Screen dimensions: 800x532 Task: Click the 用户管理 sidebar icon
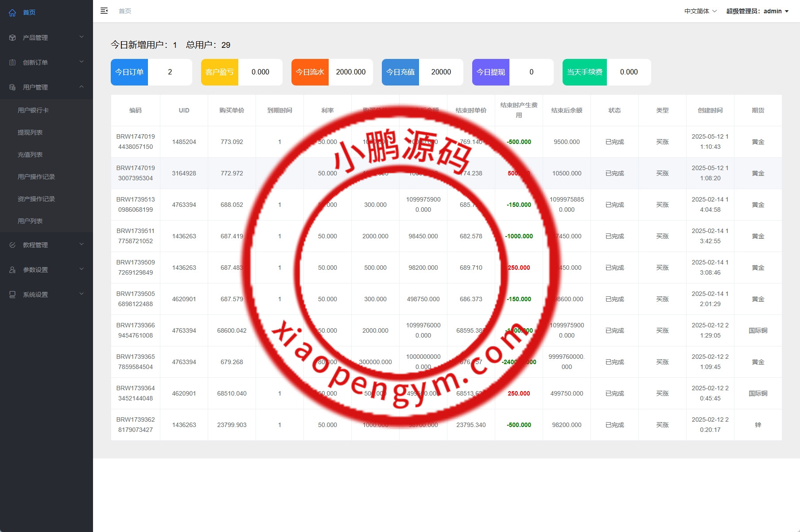[x=12, y=87]
